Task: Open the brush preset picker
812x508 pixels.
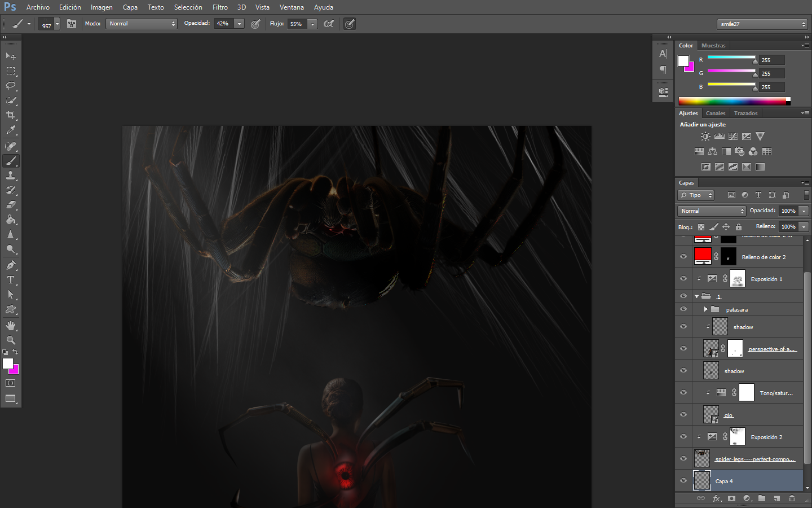Action: click(50, 24)
